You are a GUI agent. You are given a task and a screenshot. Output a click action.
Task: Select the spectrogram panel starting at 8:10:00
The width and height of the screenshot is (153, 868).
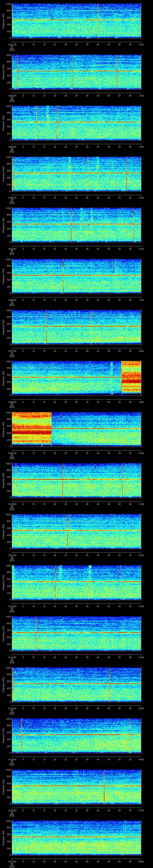coord(77,481)
